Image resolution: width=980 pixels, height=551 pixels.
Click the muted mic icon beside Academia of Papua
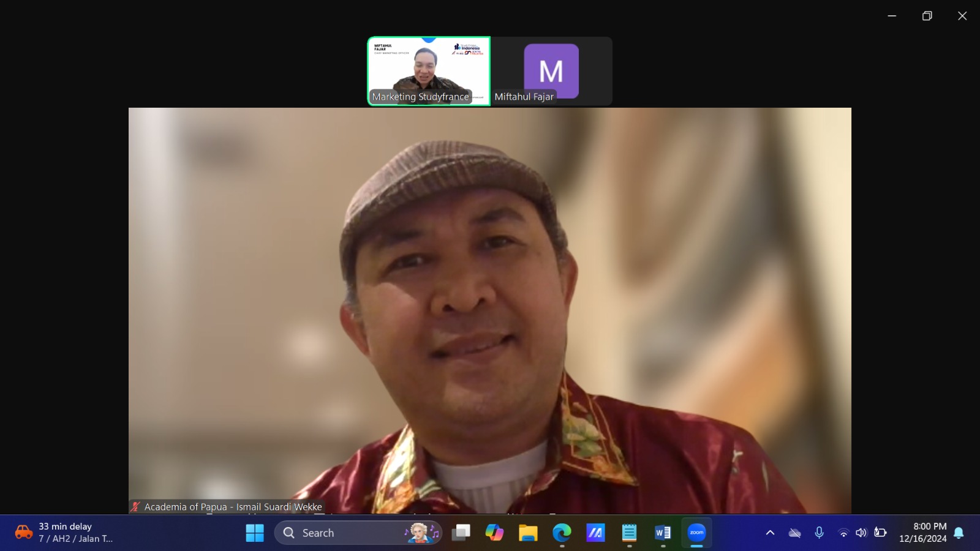[x=135, y=507]
